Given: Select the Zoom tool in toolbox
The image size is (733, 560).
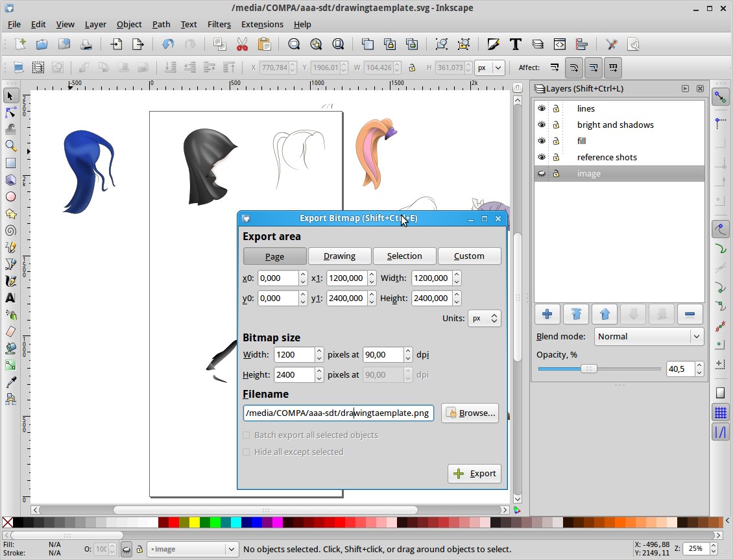Looking at the screenshot, I should pyautogui.click(x=10, y=146).
